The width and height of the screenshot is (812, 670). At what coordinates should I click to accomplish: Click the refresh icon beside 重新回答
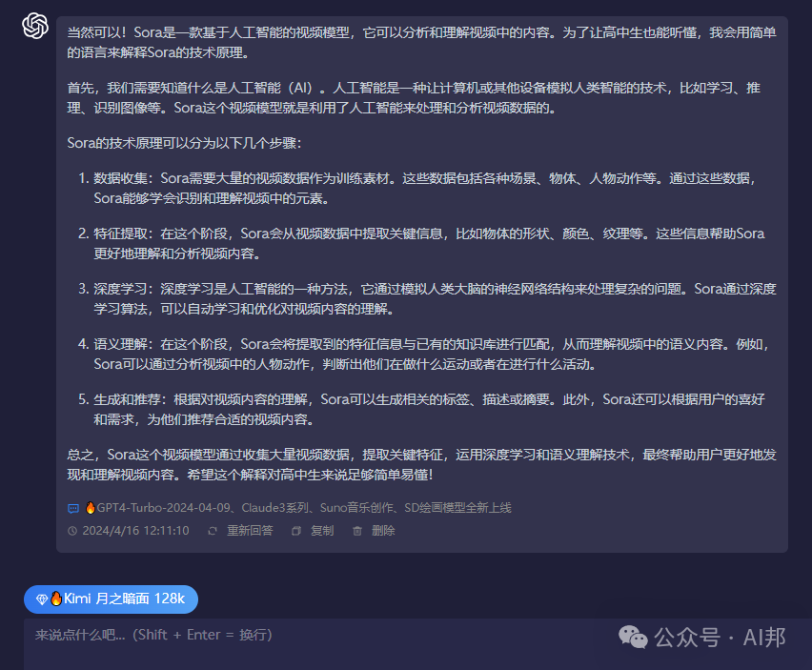tap(213, 531)
